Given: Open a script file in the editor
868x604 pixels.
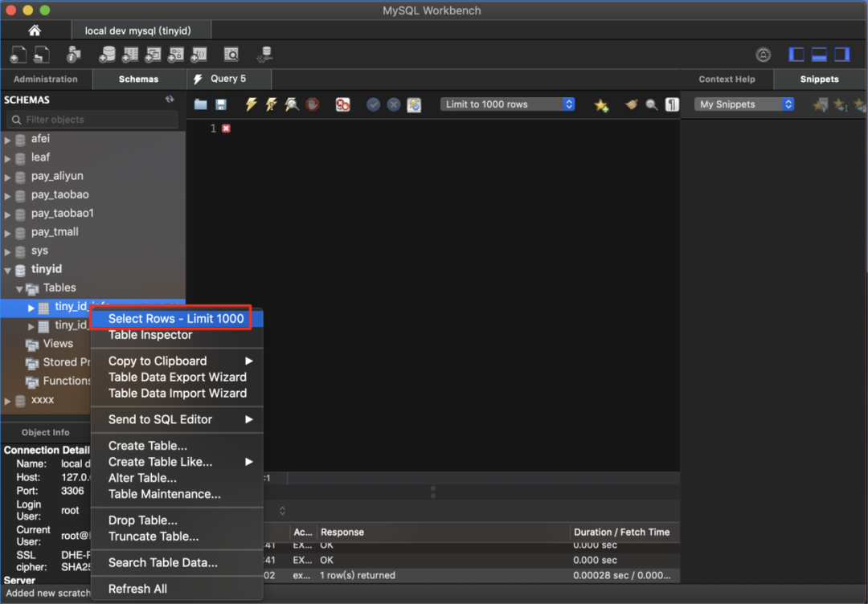Looking at the screenshot, I should pyautogui.click(x=200, y=104).
